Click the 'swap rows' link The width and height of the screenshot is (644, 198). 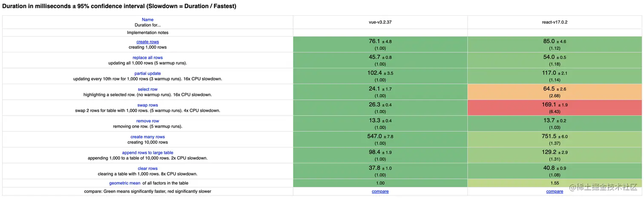(x=148, y=105)
